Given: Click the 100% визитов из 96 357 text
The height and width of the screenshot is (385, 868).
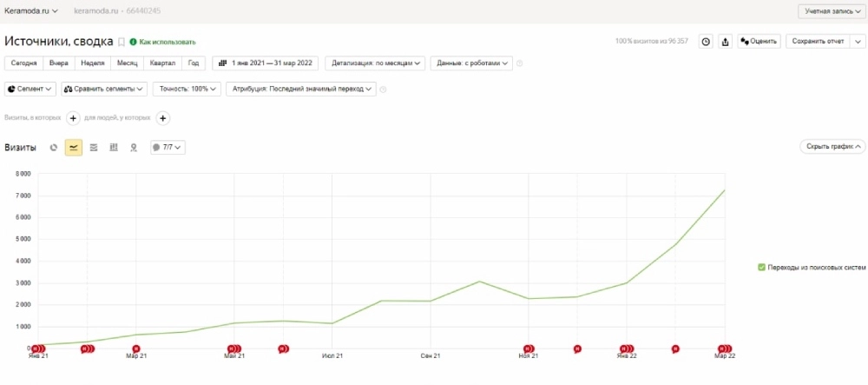Looking at the screenshot, I should click(x=652, y=42).
